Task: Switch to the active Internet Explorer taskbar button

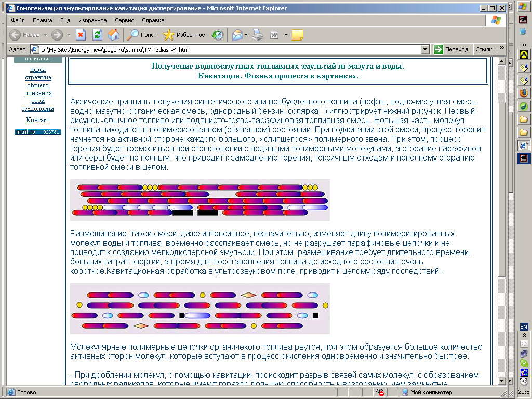Action: pyautogui.click(x=524, y=145)
